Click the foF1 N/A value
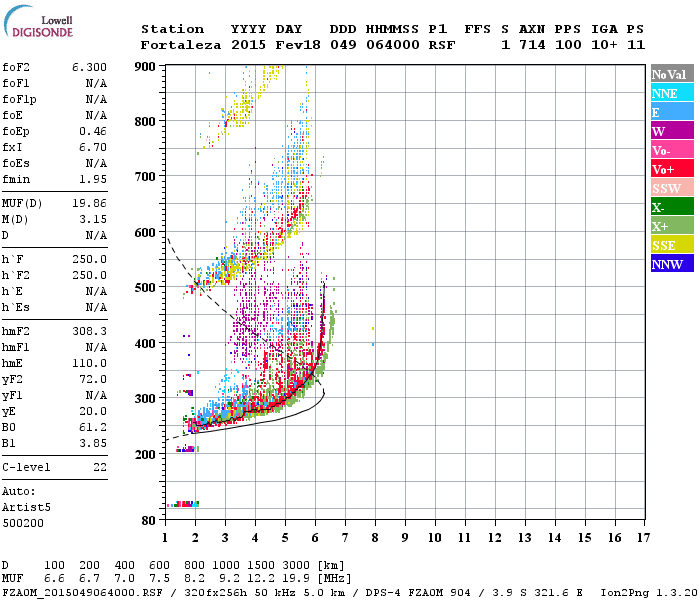700x600 pixels. tap(96, 83)
